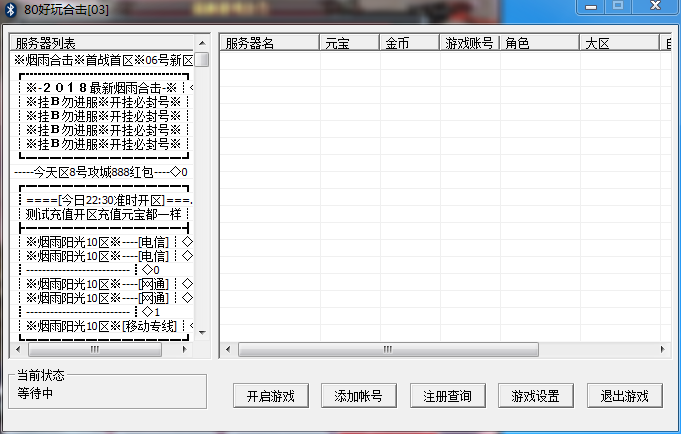This screenshot has width=681, height=434.
Task: Open 游戏设置
Action: point(536,395)
